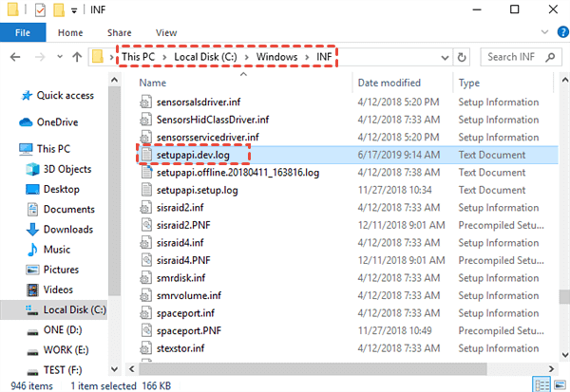Expand the chevron after Local Disk (C:) breadcrumb
Image resolution: width=570 pixels, height=392 pixels.
tap(246, 57)
